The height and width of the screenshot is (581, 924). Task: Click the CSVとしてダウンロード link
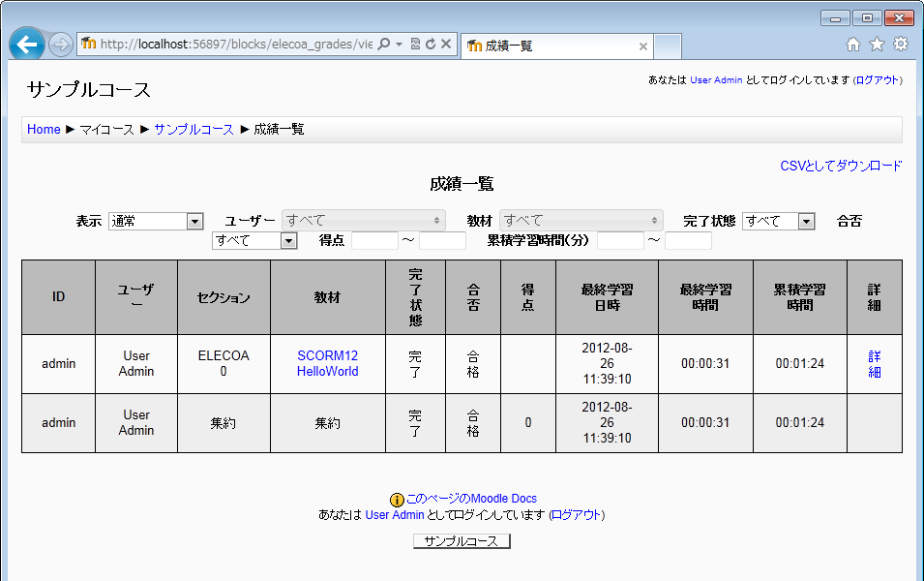pos(841,166)
